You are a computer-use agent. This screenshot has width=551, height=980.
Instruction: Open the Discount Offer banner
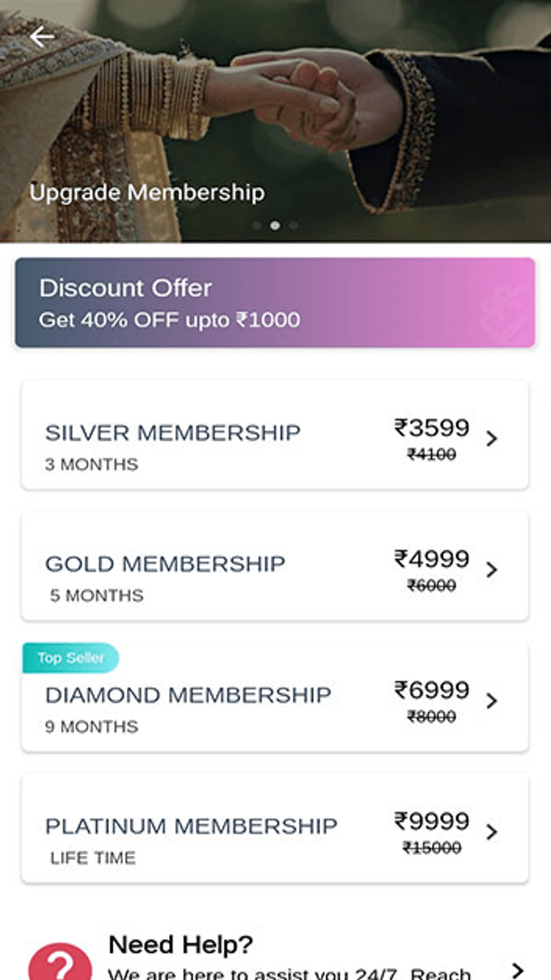(x=275, y=302)
